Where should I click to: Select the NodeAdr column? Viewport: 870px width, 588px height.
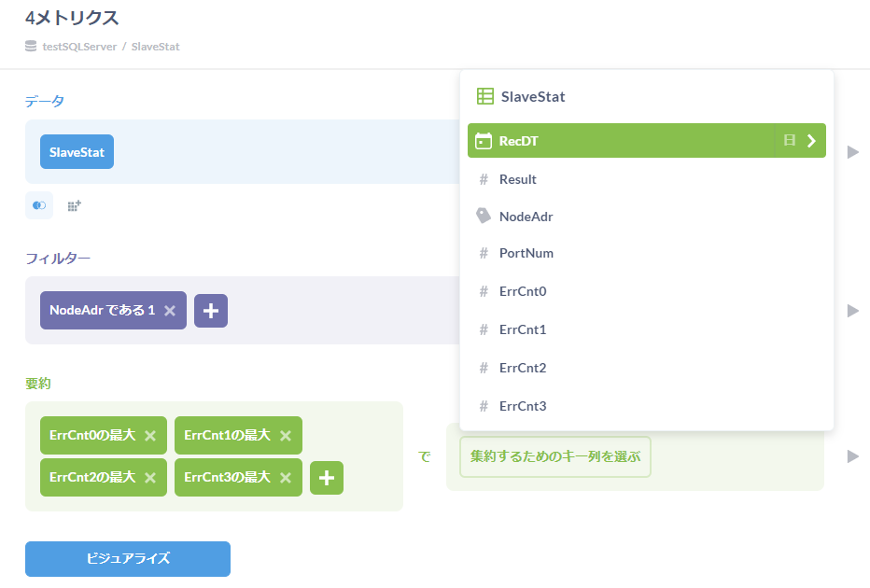click(526, 217)
